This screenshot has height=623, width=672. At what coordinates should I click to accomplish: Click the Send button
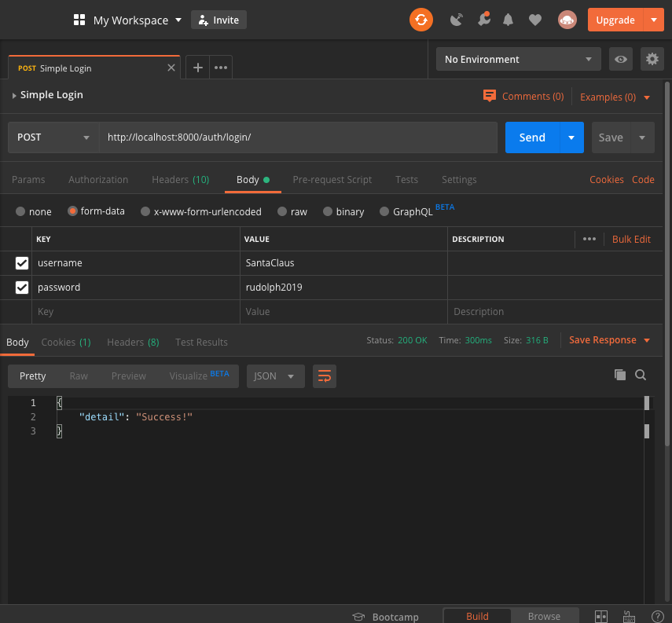pyautogui.click(x=532, y=137)
